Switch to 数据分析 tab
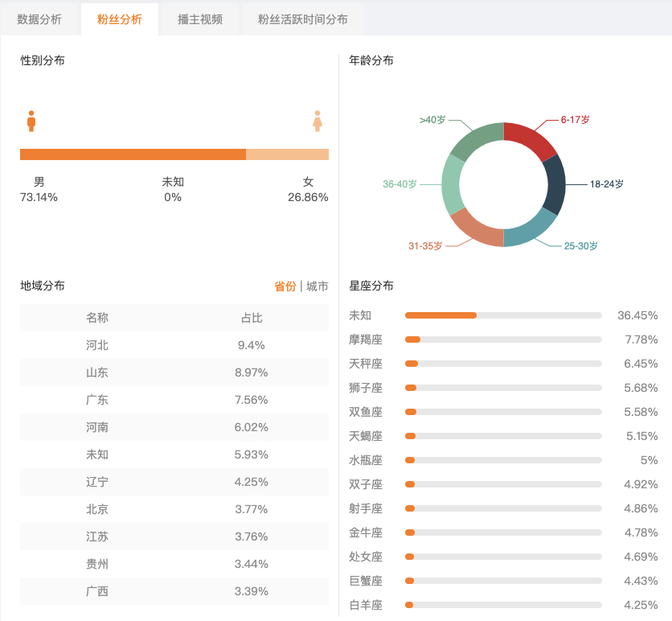The height and width of the screenshot is (621, 672). (x=39, y=19)
